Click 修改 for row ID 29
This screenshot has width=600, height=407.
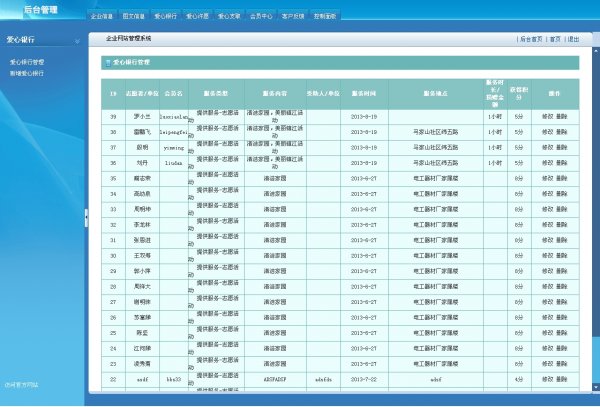[548, 271]
